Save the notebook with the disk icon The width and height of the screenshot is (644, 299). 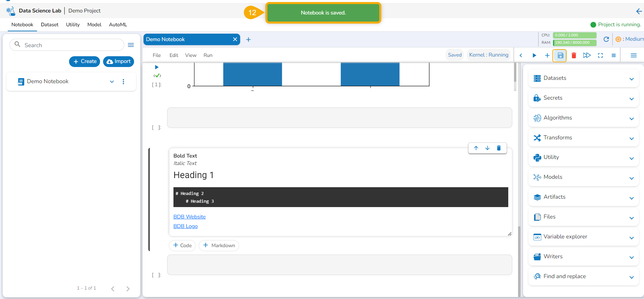(x=560, y=55)
